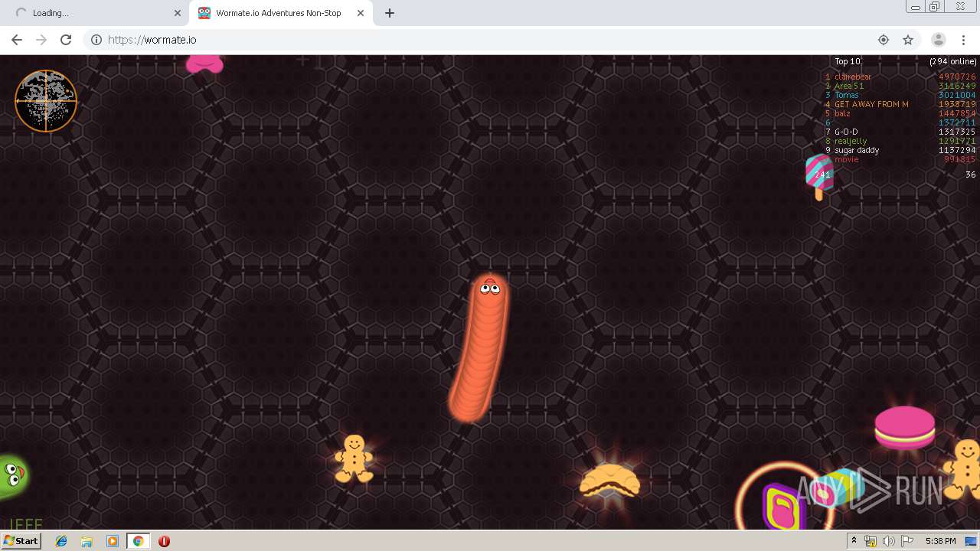This screenshot has height=551, width=980.
Task: Click leaderboard entry balz
Action: pyautogui.click(x=842, y=113)
